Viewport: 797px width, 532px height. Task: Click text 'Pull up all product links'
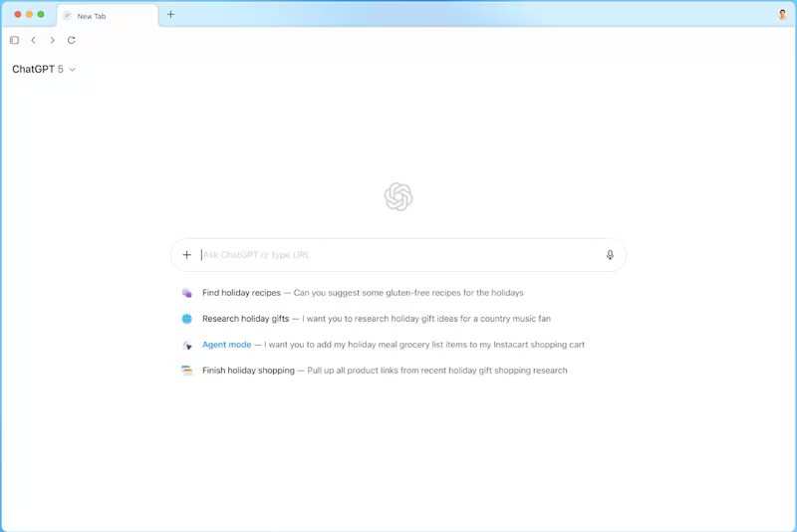coord(353,371)
